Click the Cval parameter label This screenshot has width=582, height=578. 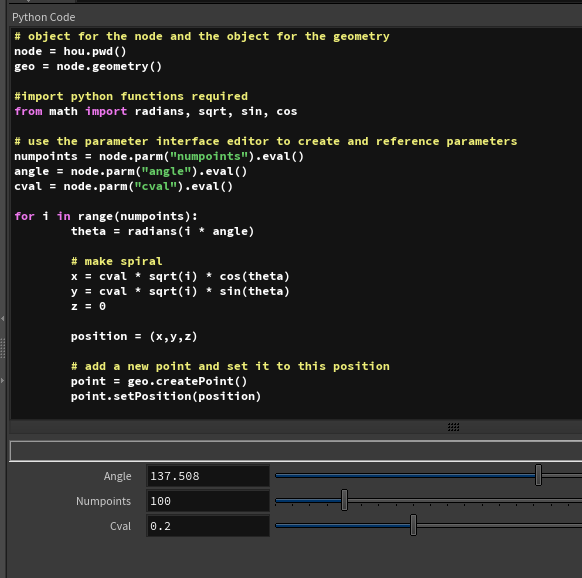coord(120,526)
